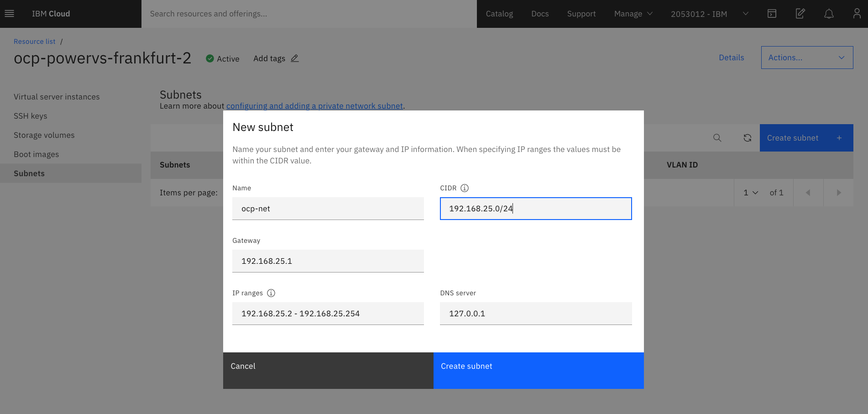The width and height of the screenshot is (868, 414).
Task: Click the search icon in subnets table toolbar
Action: pos(717,138)
